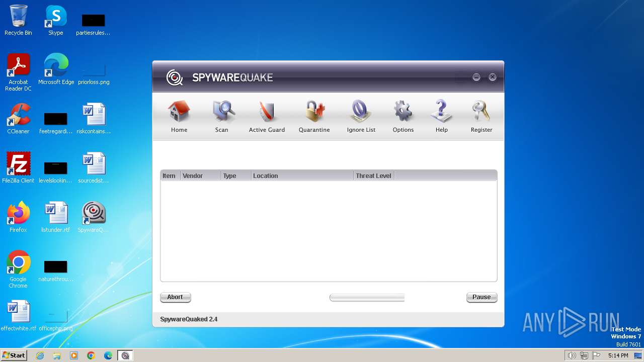Open Register keys section
This screenshot has height=362, width=644.
(x=481, y=116)
